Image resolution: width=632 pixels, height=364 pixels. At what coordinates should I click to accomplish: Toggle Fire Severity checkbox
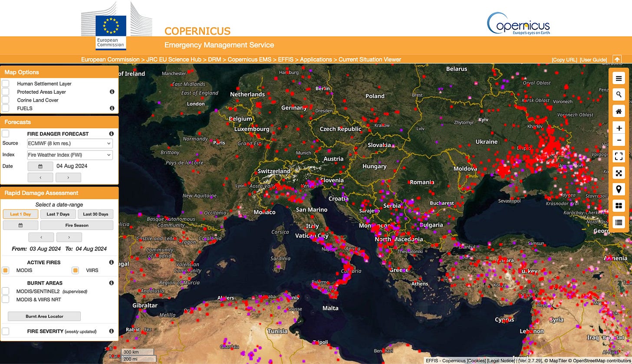tap(6, 331)
